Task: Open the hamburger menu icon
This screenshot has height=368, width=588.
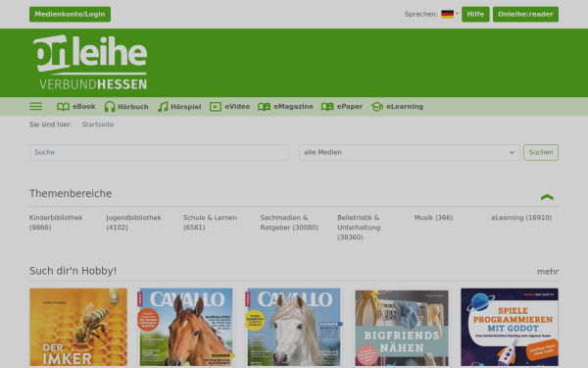Action: click(x=35, y=106)
